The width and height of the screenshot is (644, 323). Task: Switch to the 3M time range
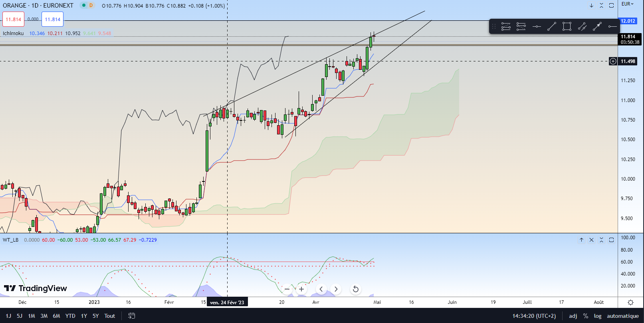coord(44,316)
